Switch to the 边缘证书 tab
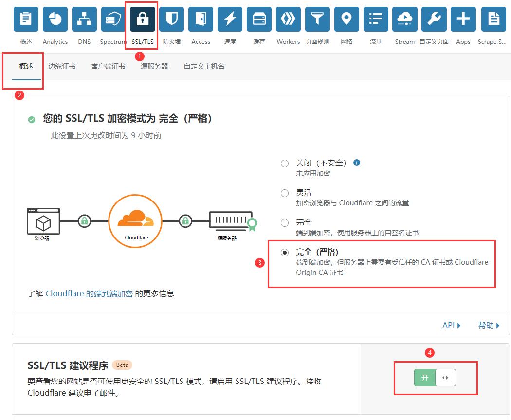 coord(62,67)
